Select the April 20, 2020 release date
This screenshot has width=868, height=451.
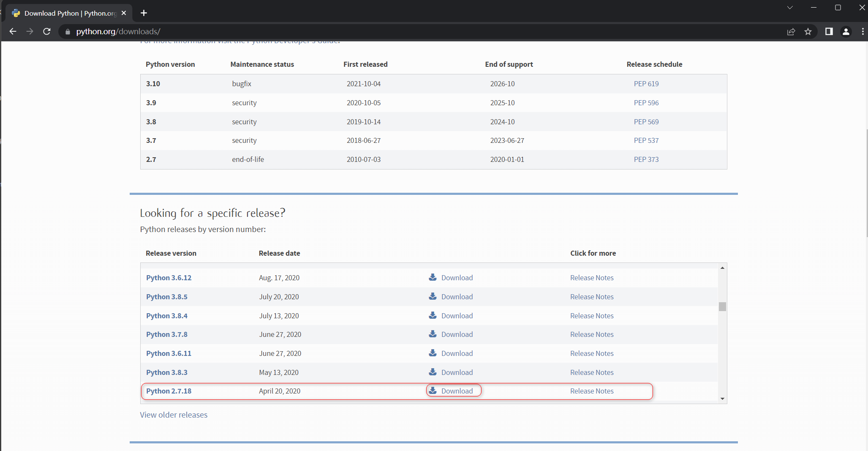pyautogui.click(x=280, y=391)
